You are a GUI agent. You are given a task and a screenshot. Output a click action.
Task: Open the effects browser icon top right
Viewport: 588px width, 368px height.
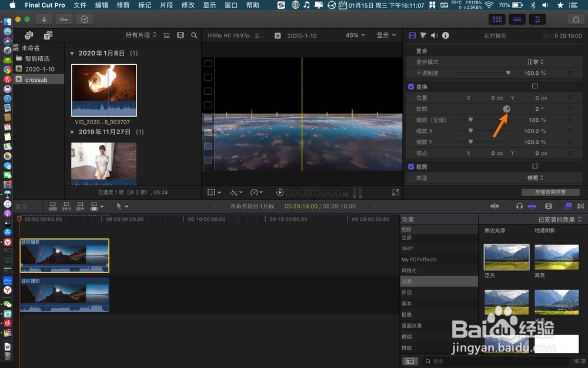click(x=567, y=206)
